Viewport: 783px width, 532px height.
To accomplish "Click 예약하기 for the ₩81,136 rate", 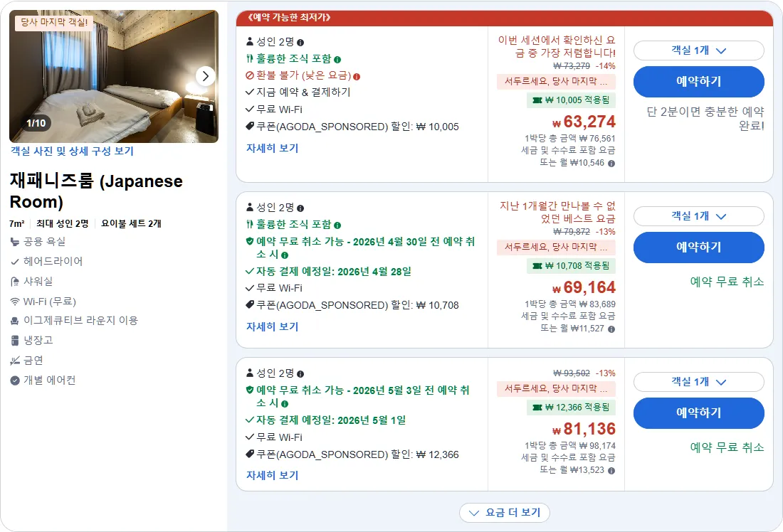I will click(698, 413).
